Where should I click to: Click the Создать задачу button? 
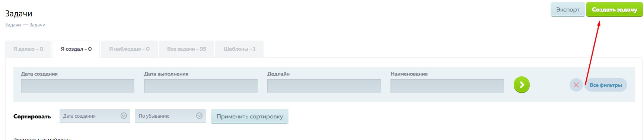click(615, 10)
